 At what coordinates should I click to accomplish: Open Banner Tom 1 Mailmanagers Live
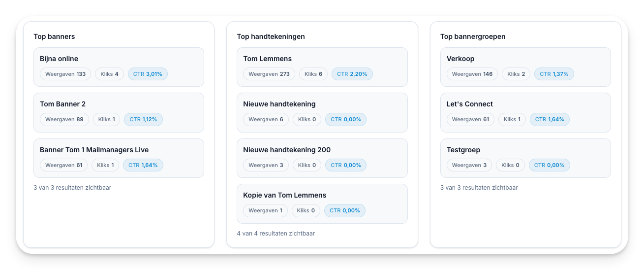point(94,150)
